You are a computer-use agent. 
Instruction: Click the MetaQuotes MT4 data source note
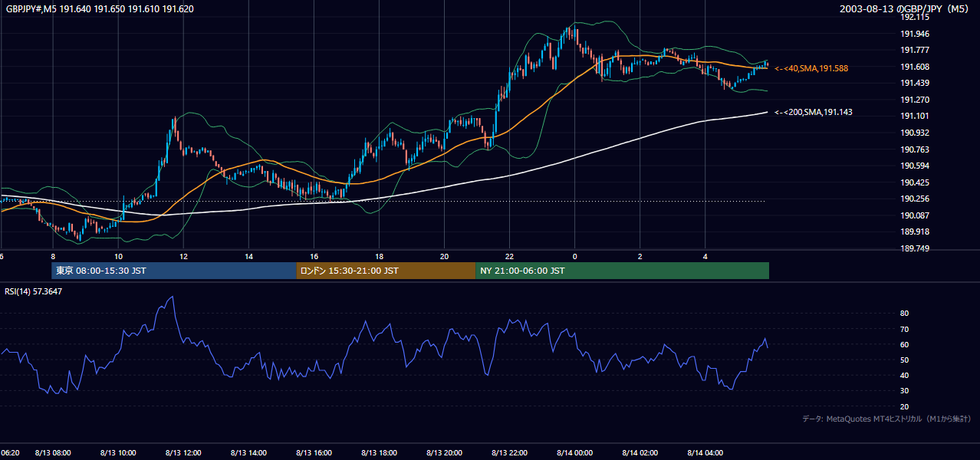[887, 419]
